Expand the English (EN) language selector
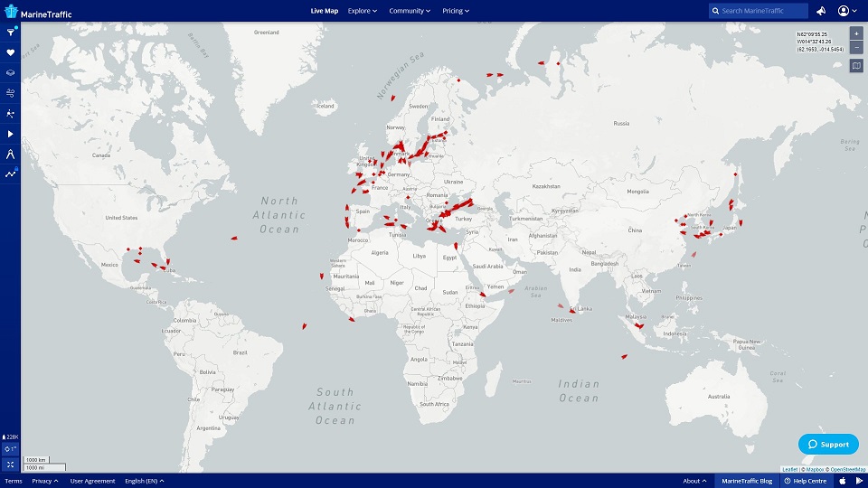Image resolution: width=868 pixels, height=488 pixels. coord(145,481)
